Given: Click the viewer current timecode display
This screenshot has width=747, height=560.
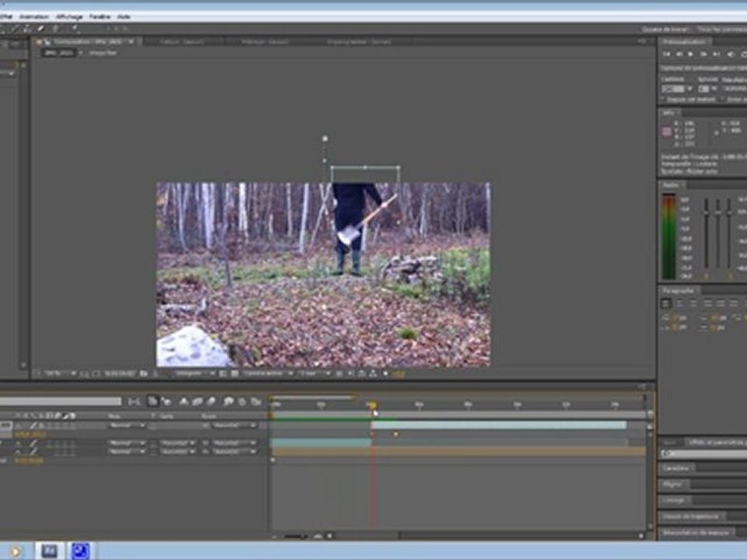Looking at the screenshot, I should pos(120,374).
